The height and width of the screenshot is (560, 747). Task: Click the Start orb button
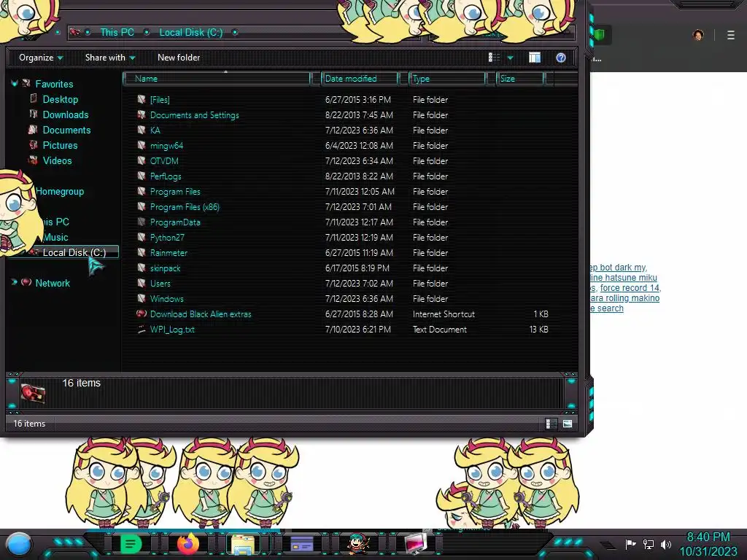[18, 545]
